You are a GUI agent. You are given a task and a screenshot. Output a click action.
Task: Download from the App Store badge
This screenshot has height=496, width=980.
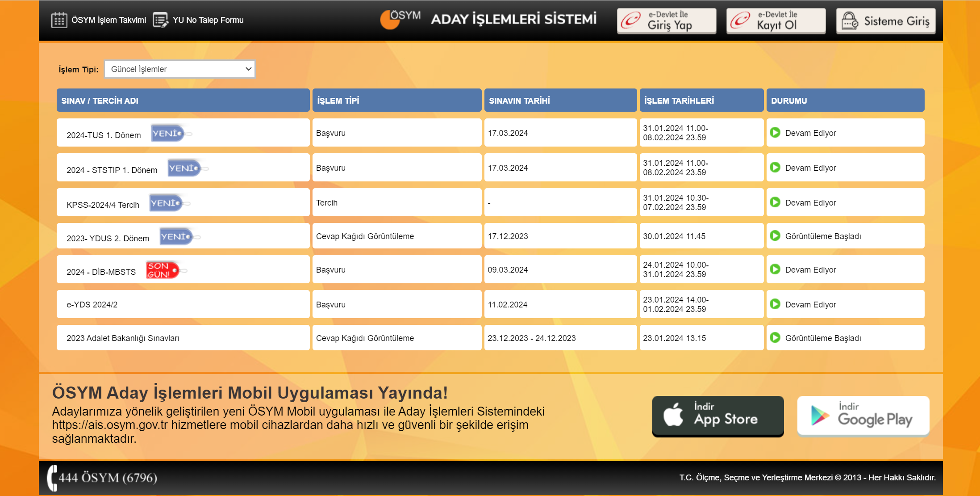pos(717,416)
